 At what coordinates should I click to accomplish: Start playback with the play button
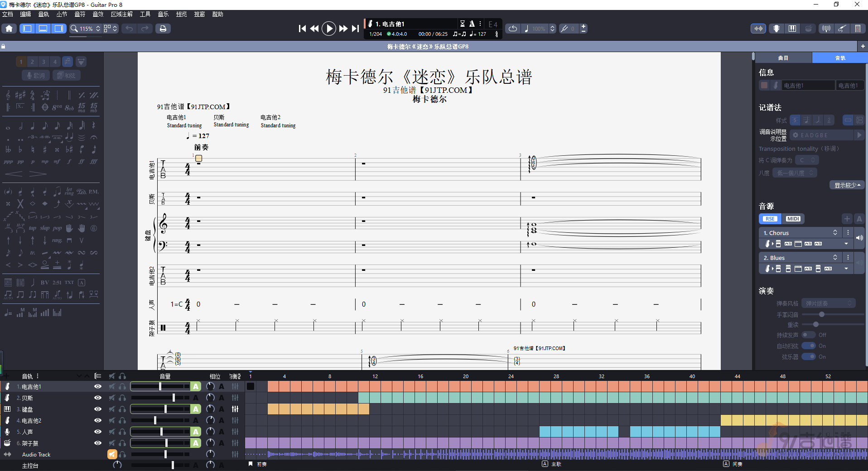(x=328, y=29)
